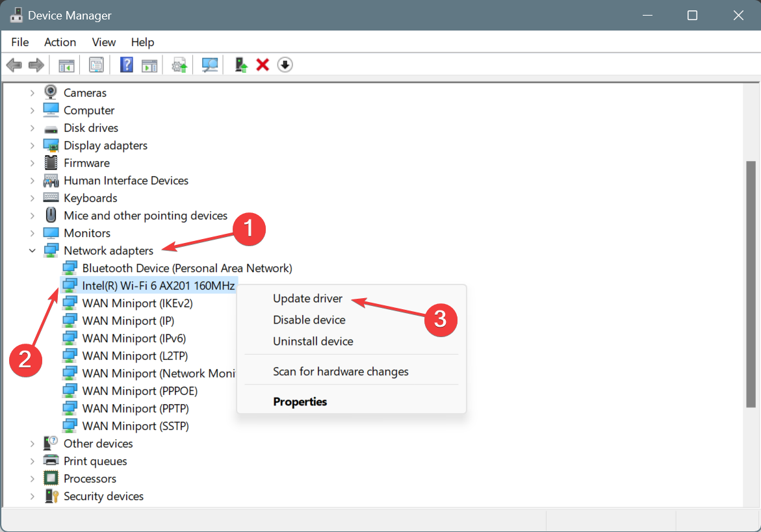
Task: Expand the Keyboards category
Action: (x=32, y=198)
